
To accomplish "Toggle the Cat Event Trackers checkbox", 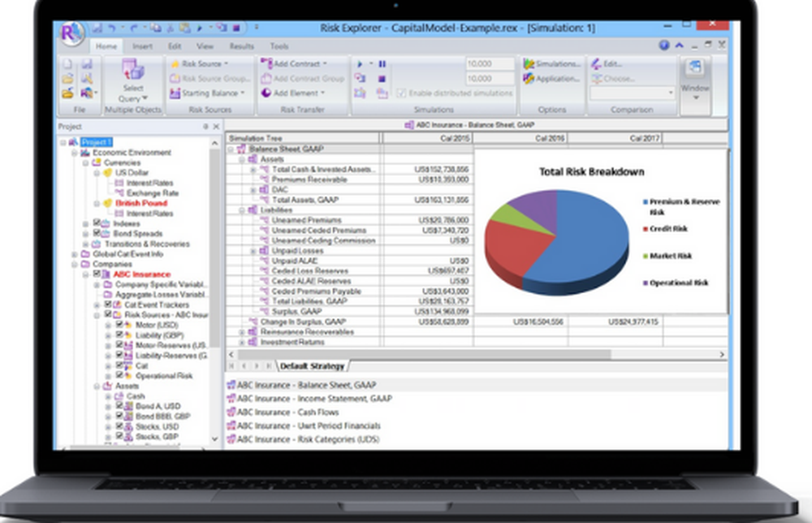I will point(108,304).
